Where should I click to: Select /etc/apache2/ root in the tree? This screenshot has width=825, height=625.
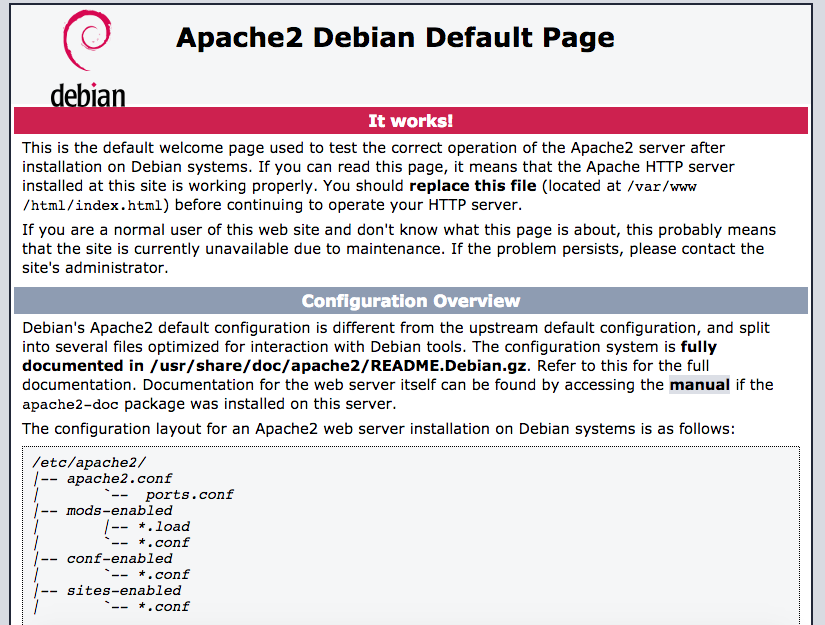click(x=89, y=462)
